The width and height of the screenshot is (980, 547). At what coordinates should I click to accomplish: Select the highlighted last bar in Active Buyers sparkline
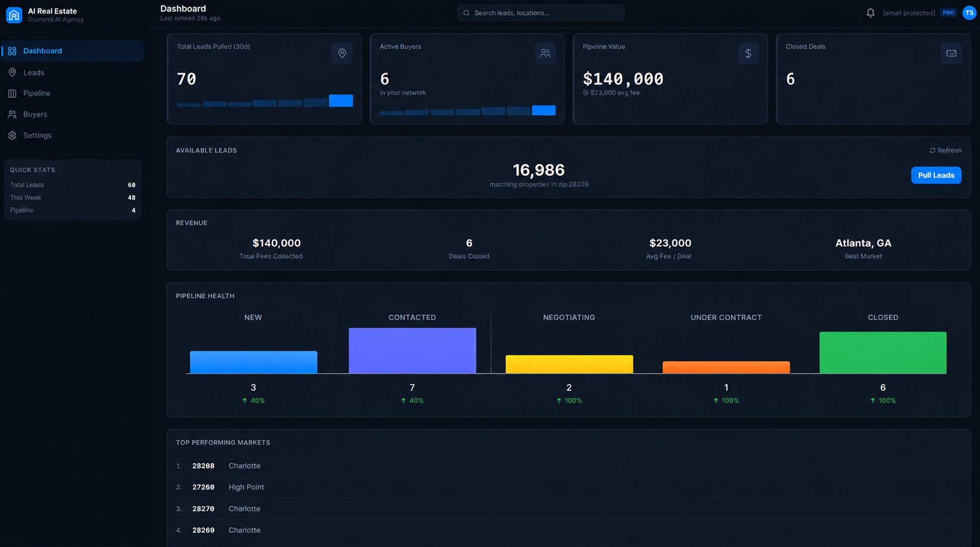[544, 110]
